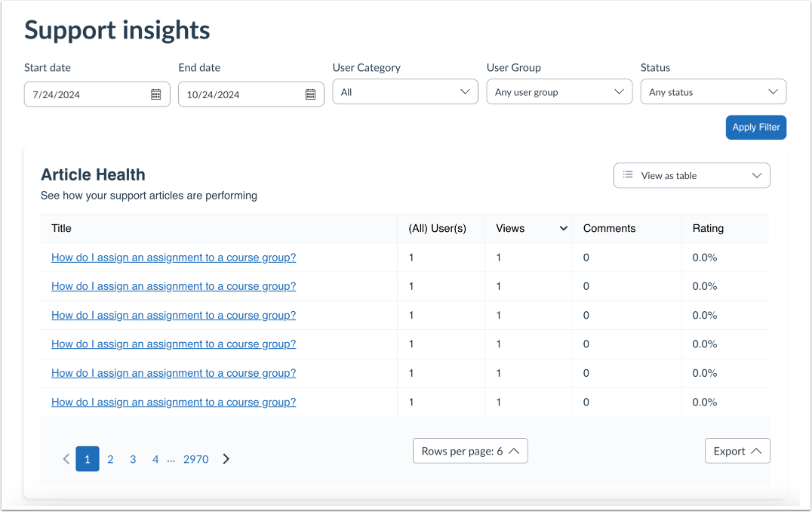Open the Status dropdown
This screenshot has width=812, height=512.
click(x=712, y=91)
